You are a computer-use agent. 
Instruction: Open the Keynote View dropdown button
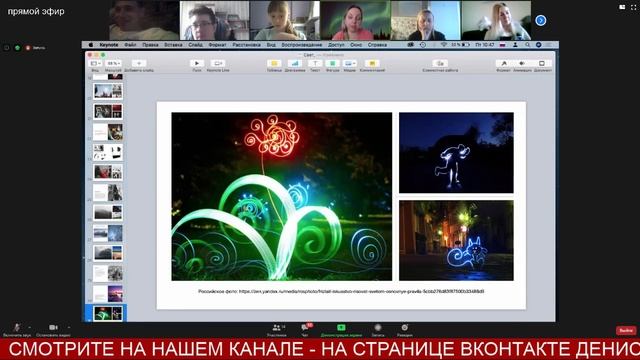(x=95, y=63)
